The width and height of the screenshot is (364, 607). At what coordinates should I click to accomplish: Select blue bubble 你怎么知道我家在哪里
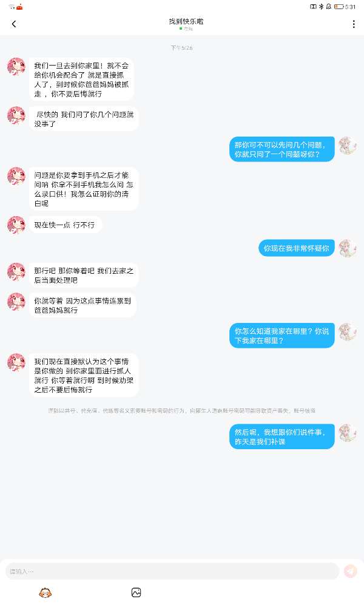point(281,336)
